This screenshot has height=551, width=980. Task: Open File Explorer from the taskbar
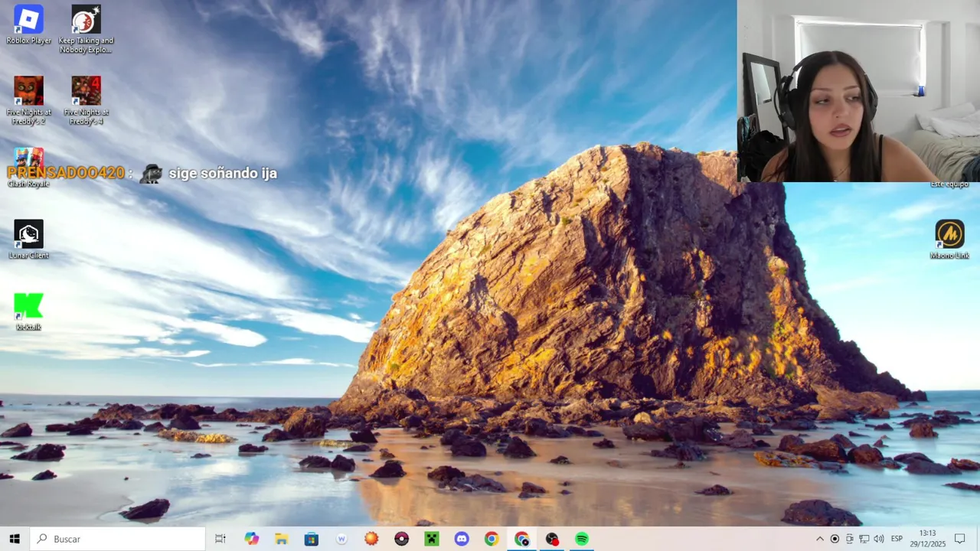[x=281, y=539]
